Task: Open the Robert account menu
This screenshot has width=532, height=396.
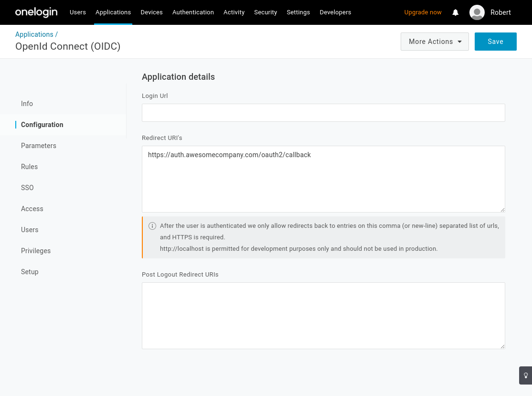Action: (500, 12)
